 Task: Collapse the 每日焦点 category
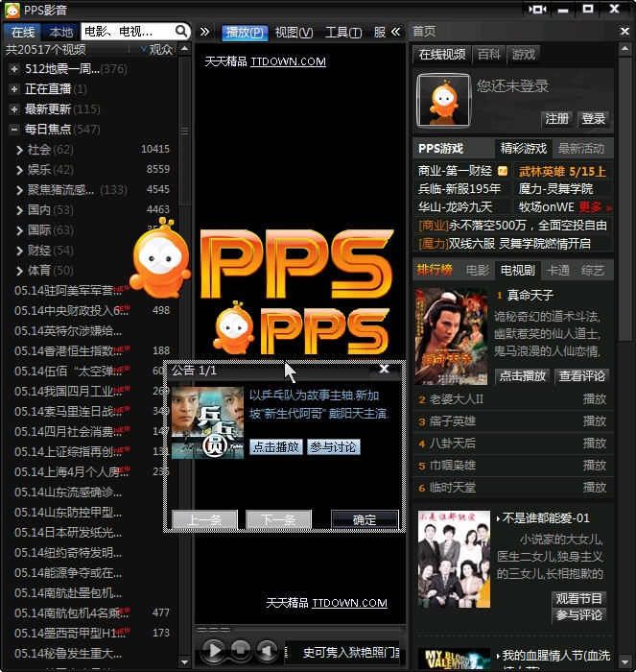(x=14, y=129)
